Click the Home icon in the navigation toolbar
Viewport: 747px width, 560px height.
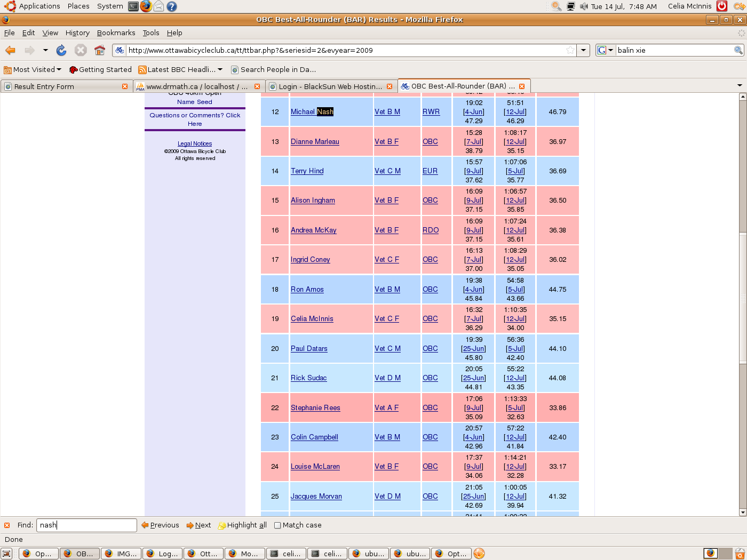tap(100, 50)
